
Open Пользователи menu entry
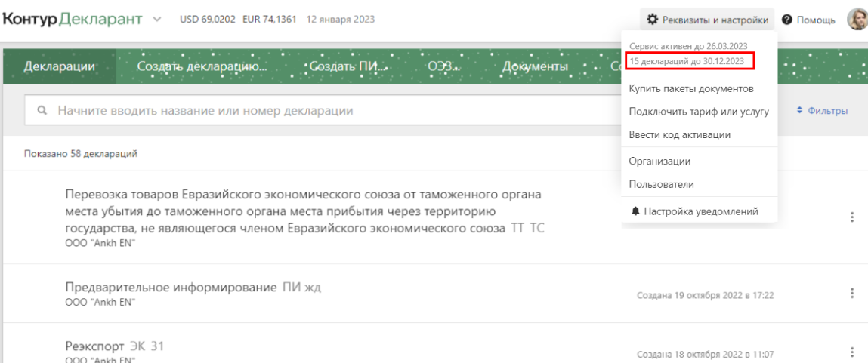click(662, 184)
